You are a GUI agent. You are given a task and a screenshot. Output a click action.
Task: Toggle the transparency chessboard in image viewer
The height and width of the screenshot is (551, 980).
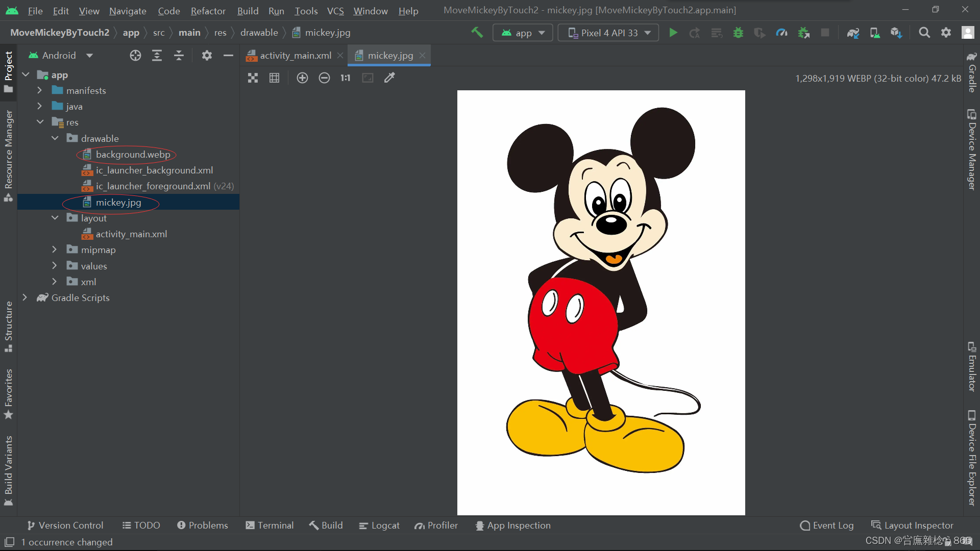pos(253,78)
